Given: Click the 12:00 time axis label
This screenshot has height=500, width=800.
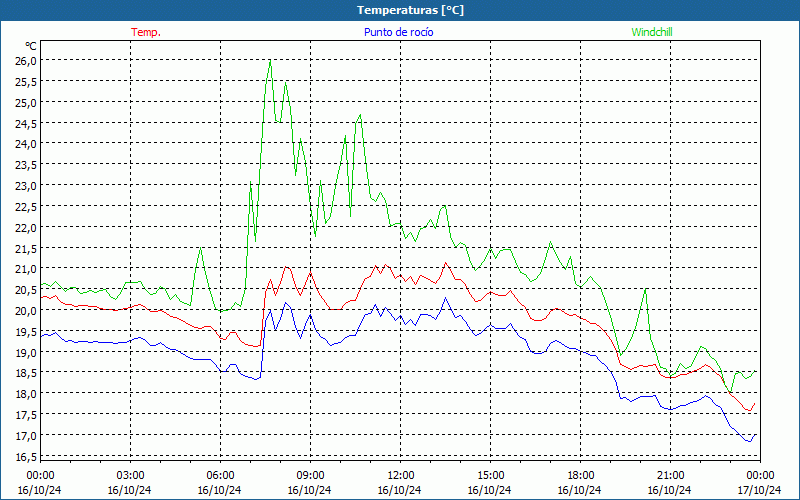Looking at the screenshot, I should 401,476.
